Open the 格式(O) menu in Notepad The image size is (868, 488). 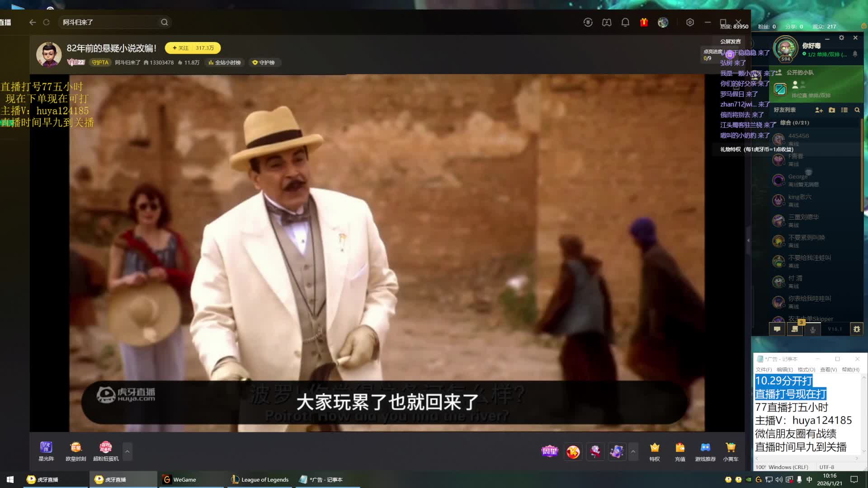coord(806,370)
